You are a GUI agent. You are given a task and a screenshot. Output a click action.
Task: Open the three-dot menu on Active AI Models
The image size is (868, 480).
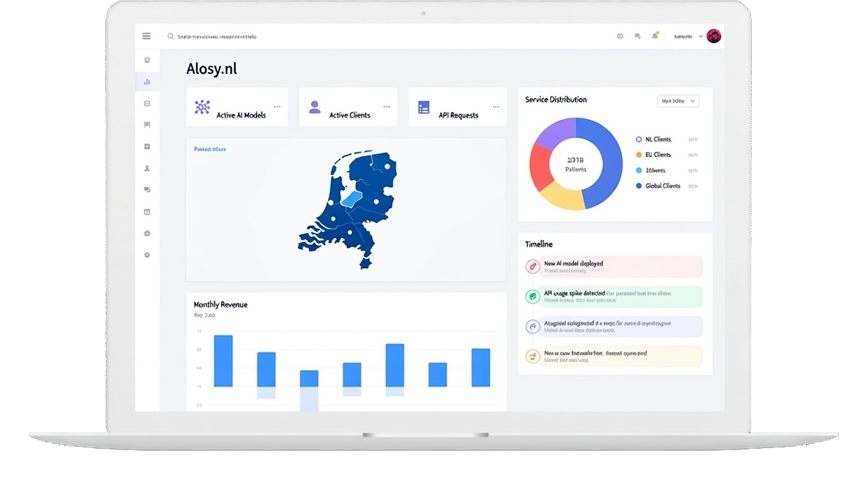coord(277,106)
